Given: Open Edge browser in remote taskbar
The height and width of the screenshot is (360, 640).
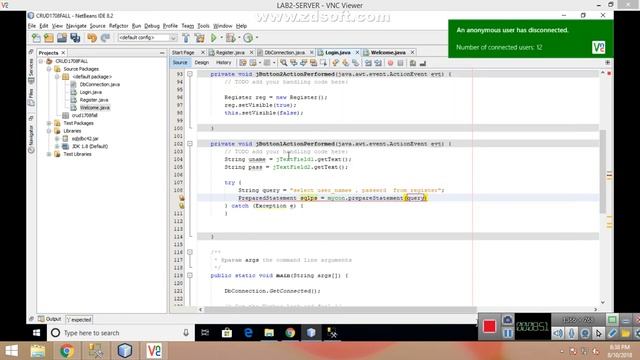Looking at the screenshot, I should 248,333.
